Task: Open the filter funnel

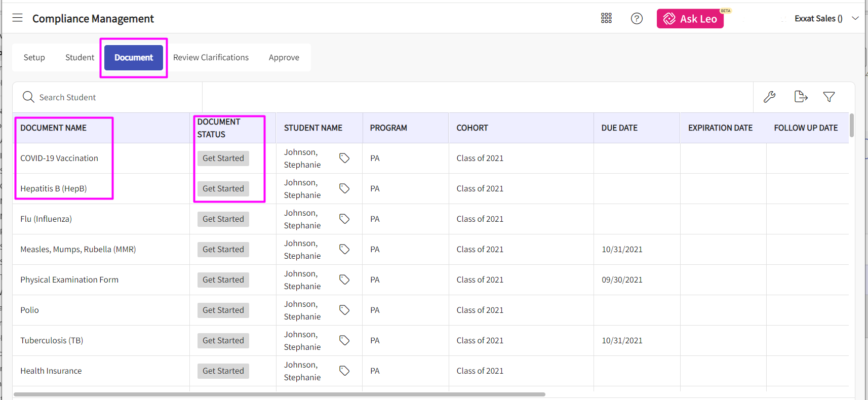Action: (x=829, y=97)
